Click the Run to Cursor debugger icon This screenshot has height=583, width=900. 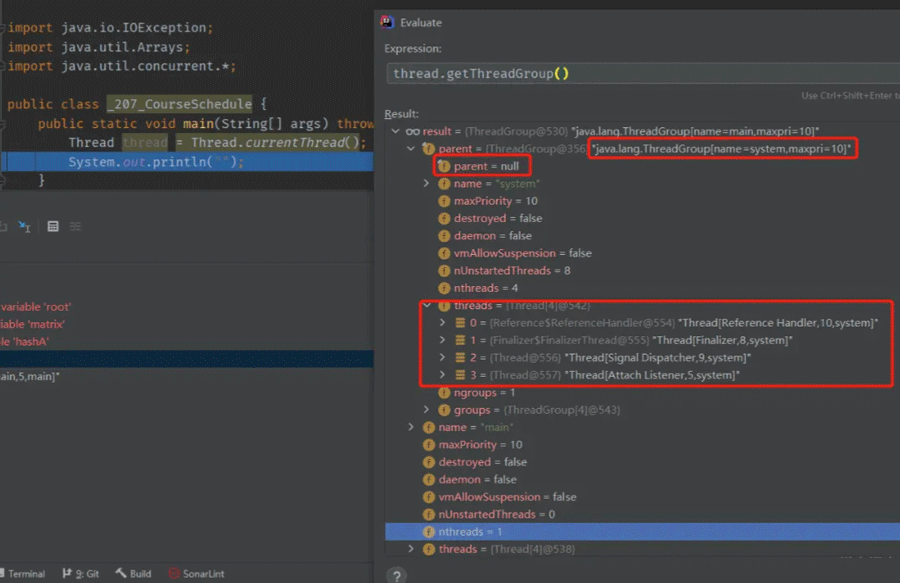click(x=25, y=227)
